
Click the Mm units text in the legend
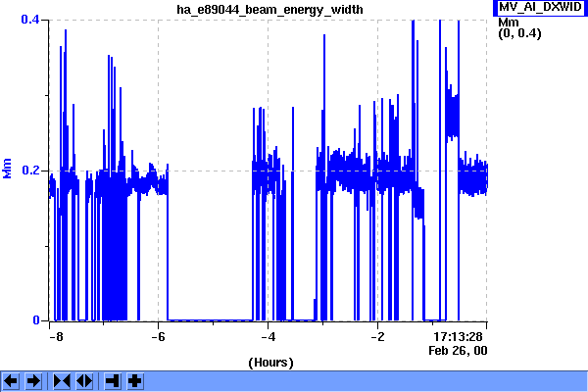click(x=508, y=22)
